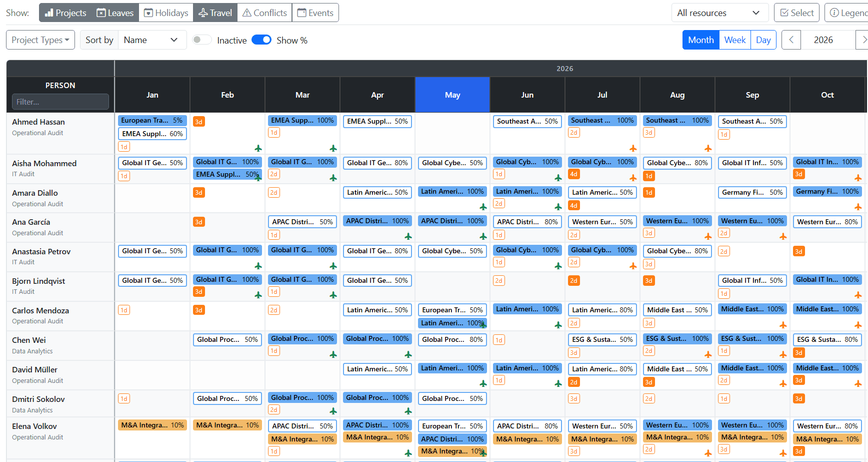Click Bjorn Lindqvist's October orange plane icon
This screenshot has height=462, width=868.
coord(858,295)
